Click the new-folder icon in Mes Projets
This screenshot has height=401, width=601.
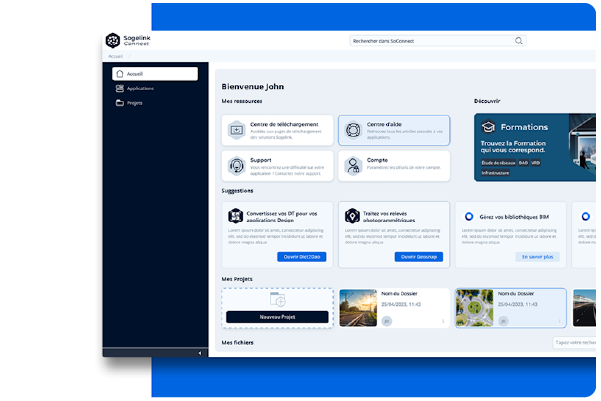pos(277,300)
